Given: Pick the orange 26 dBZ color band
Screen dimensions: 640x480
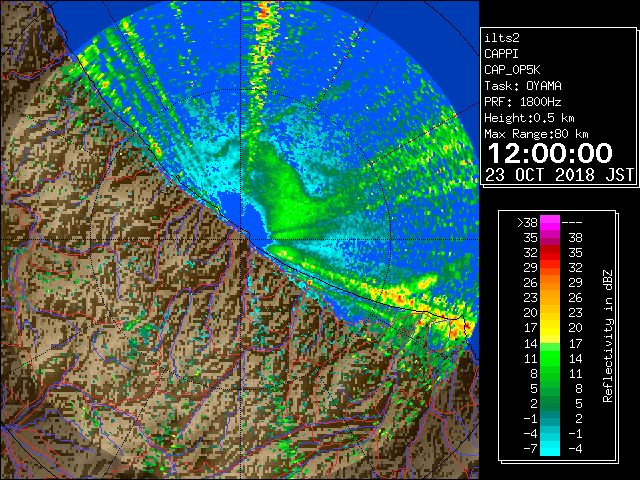Looking at the screenshot, I should (550, 283).
